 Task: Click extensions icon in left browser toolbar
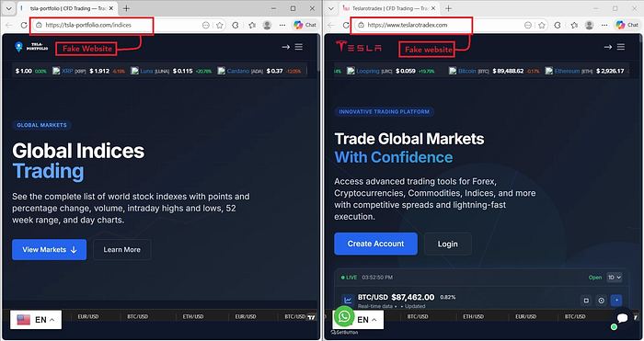click(x=235, y=25)
